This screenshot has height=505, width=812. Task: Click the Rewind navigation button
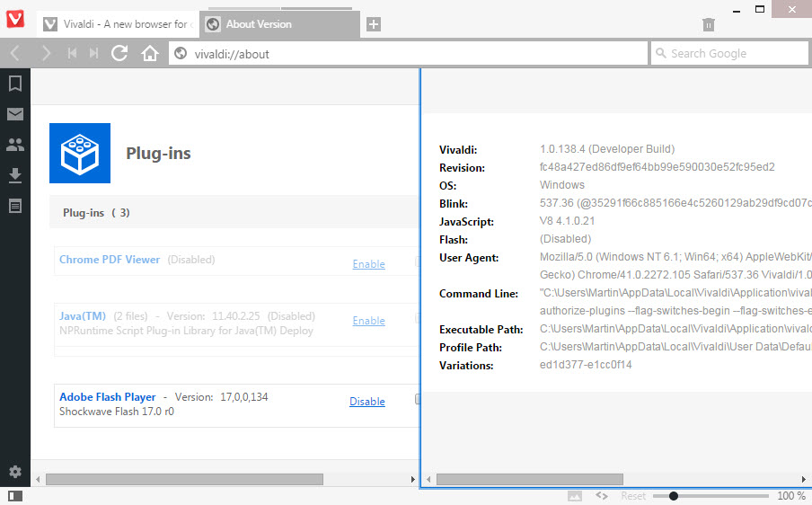point(72,53)
